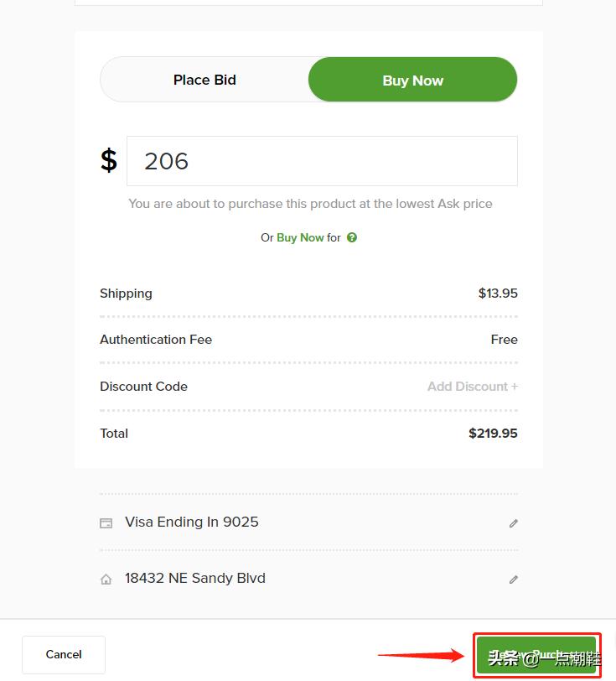Viewport: 616px width, 681px height.
Task: Select the Buy Now toggle
Action: (412, 81)
